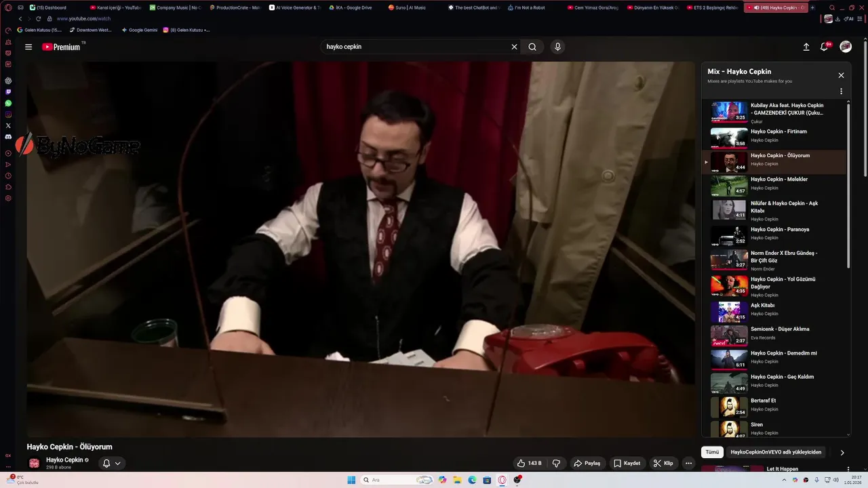Start voice search with microphone
The width and height of the screenshot is (868, 488).
(x=557, y=47)
